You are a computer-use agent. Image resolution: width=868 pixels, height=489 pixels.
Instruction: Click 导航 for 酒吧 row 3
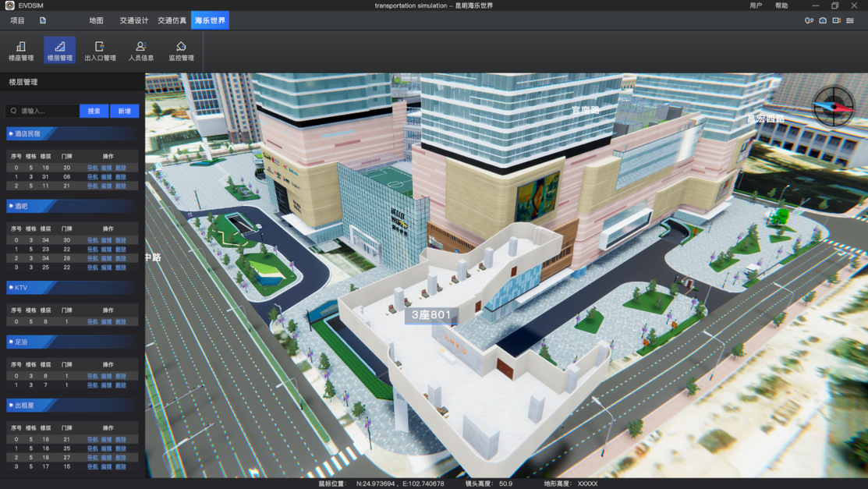pyautogui.click(x=93, y=268)
